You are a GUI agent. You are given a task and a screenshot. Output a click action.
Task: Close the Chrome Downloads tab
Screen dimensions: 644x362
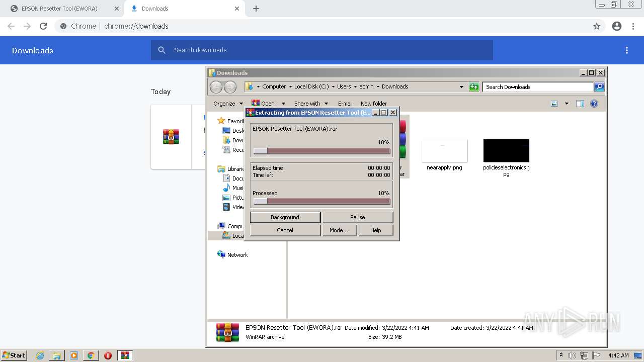point(237,9)
